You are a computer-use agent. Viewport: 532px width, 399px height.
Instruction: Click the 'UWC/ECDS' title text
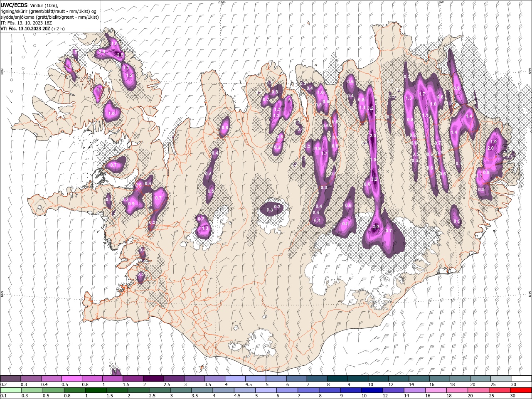(x=14, y=5)
